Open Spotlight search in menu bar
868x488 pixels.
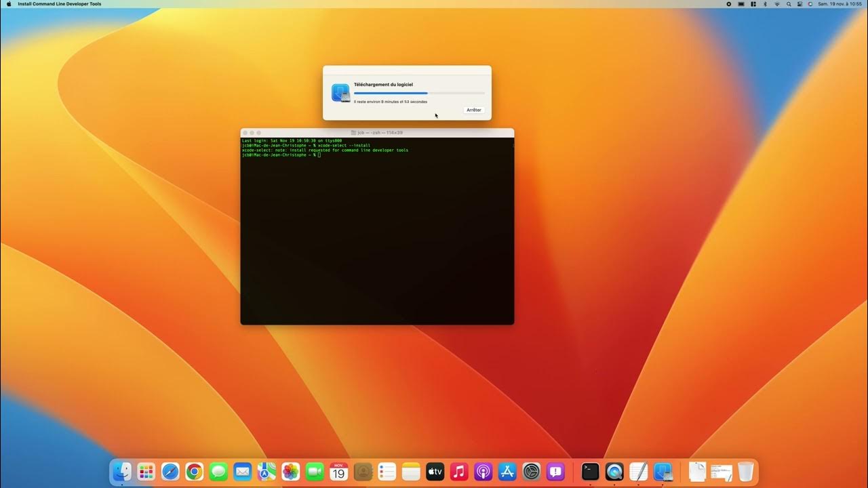pyautogui.click(x=789, y=4)
